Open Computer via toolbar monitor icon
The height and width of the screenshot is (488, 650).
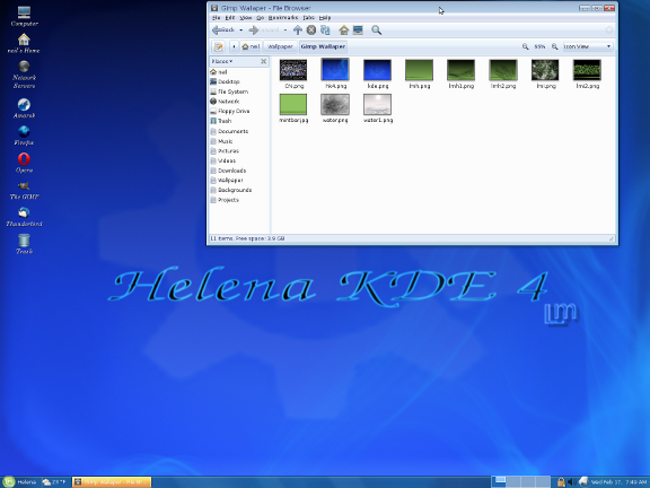(358, 30)
